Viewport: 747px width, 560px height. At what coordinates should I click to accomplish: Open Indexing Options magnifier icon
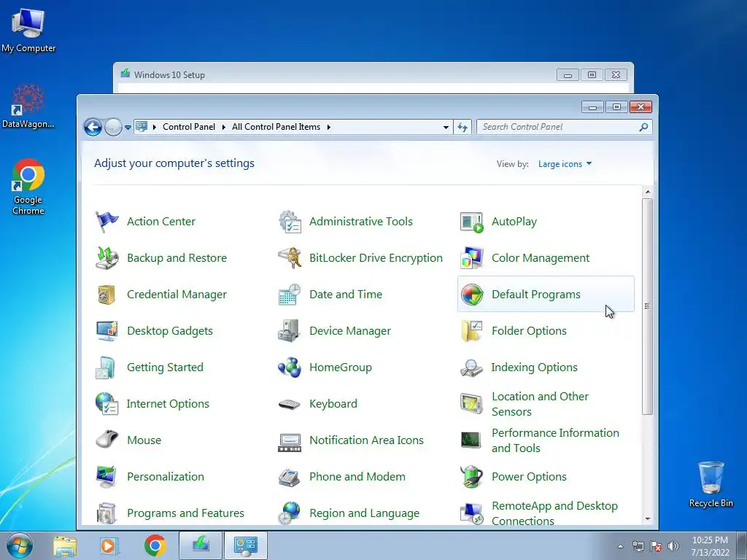[472, 367]
